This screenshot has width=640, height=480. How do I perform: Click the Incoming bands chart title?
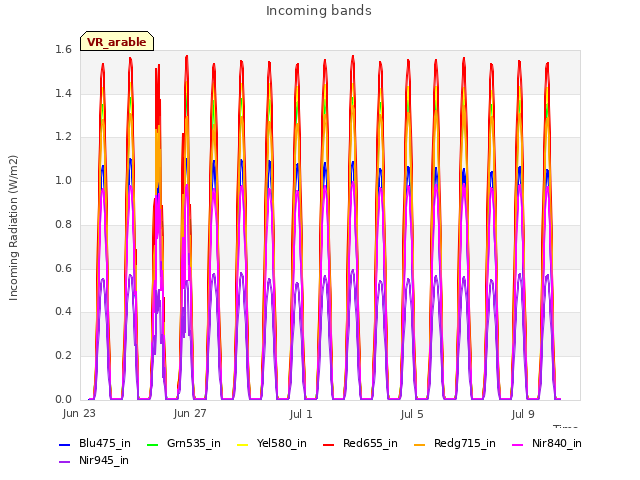point(319,11)
